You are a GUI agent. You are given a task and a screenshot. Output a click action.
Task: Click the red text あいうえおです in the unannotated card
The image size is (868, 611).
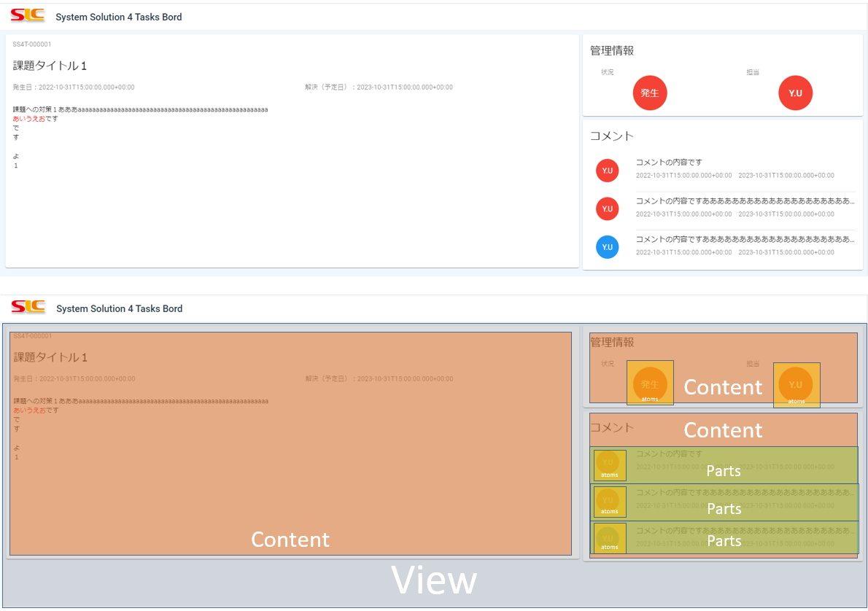(36, 118)
